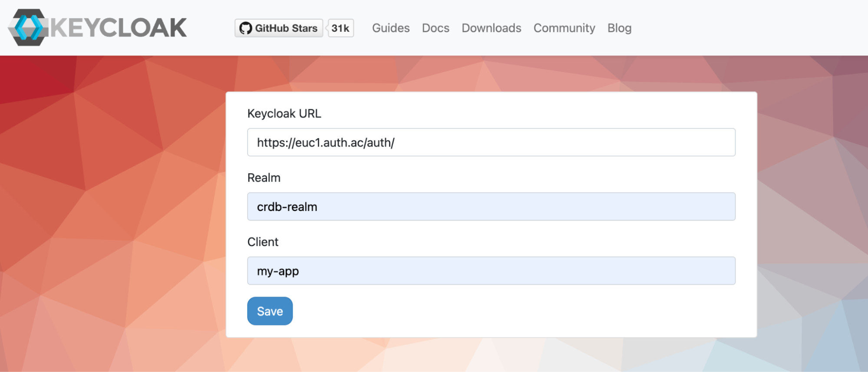Screen dimensions: 868x372
Task: Click the Client label
Action: (263, 242)
